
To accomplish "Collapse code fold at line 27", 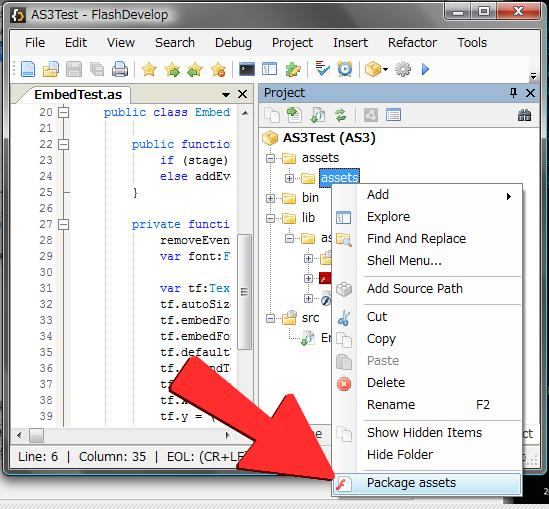I will pos(63,224).
